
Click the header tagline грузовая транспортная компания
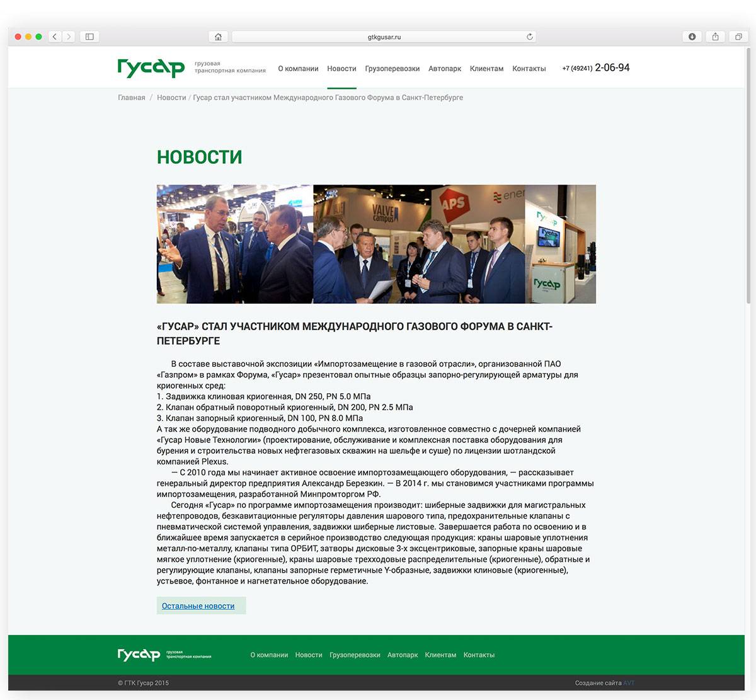click(230, 67)
